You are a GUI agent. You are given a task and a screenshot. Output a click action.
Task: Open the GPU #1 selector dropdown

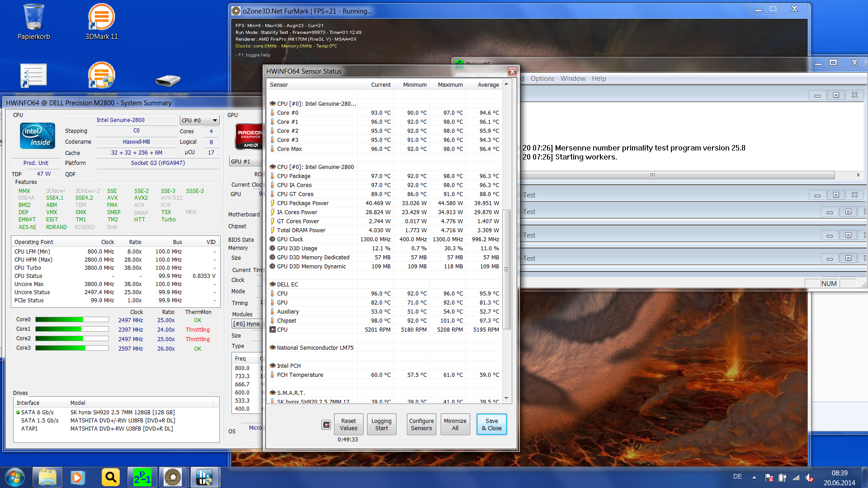(246, 161)
